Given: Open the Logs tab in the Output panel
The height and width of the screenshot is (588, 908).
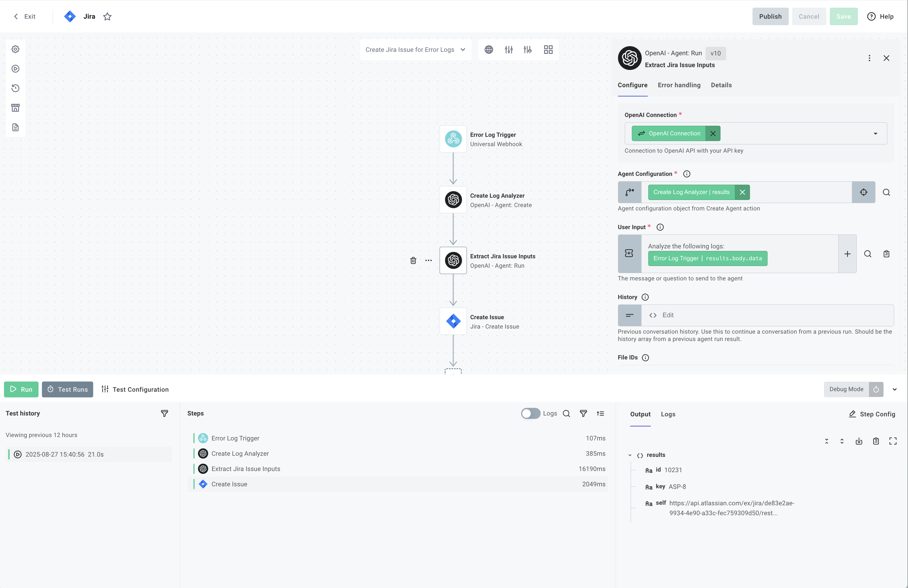Looking at the screenshot, I should [x=668, y=414].
